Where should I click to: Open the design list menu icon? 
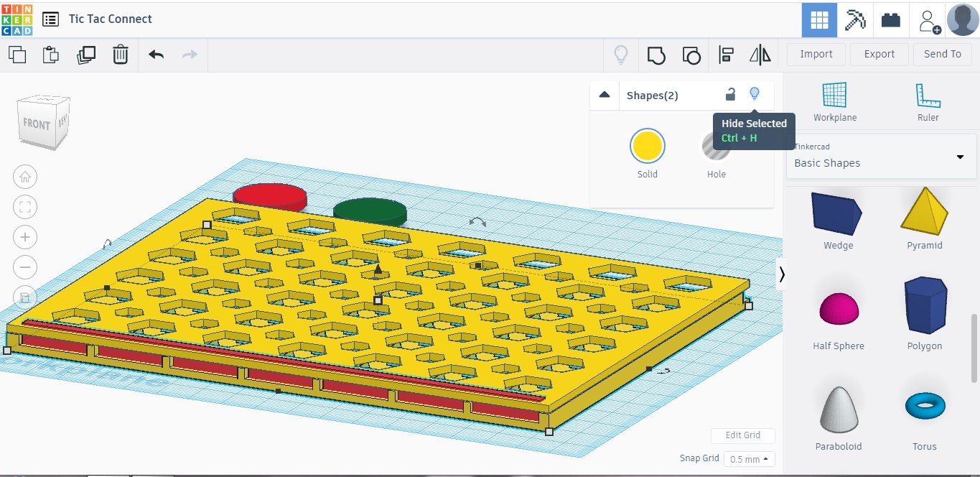tap(50, 19)
